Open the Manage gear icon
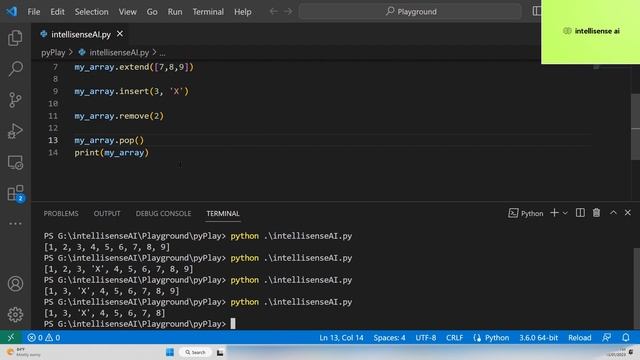The width and height of the screenshot is (640, 360). [15, 314]
